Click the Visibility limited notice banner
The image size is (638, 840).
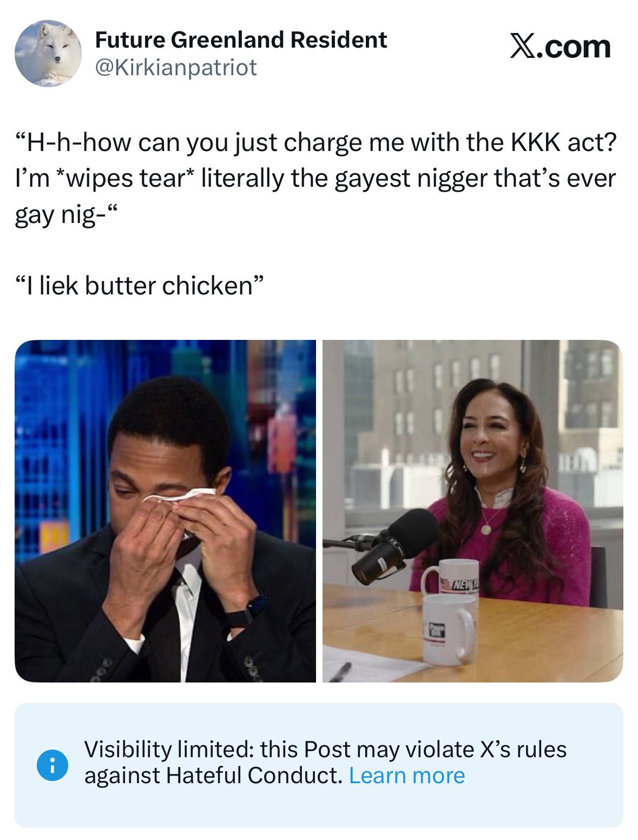[x=319, y=765]
